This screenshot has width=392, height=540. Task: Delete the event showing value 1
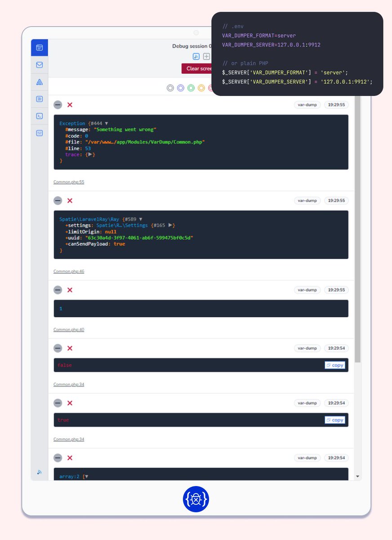(x=70, y=290)
